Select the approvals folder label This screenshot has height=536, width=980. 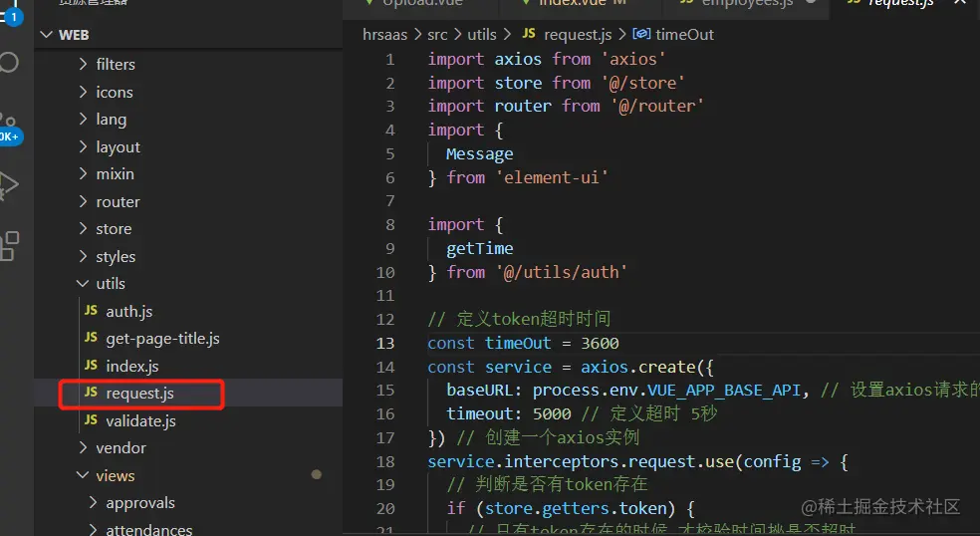pos(140,503)
